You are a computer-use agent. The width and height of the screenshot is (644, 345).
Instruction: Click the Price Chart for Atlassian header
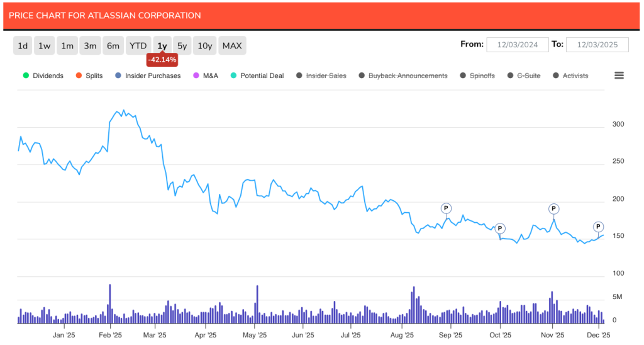pyautogui.click(x=105, y=16)
